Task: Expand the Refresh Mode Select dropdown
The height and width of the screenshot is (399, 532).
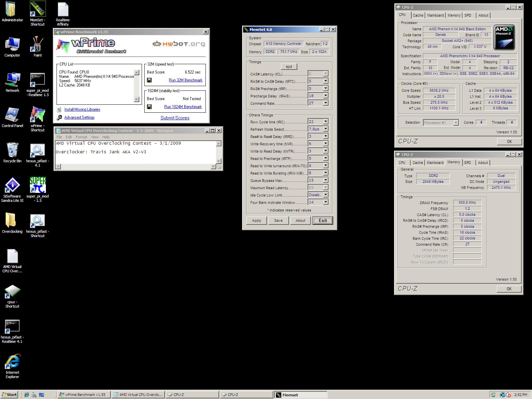Action: [326, 129]
